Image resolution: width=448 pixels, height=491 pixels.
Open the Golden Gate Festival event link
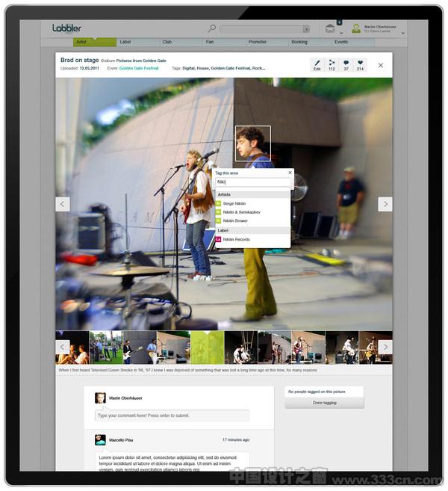[139, 68]
